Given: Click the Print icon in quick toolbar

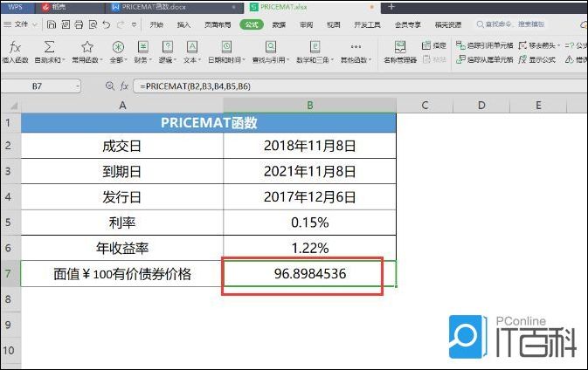Looking at the screenshot, I should click(x=79, y=24).
